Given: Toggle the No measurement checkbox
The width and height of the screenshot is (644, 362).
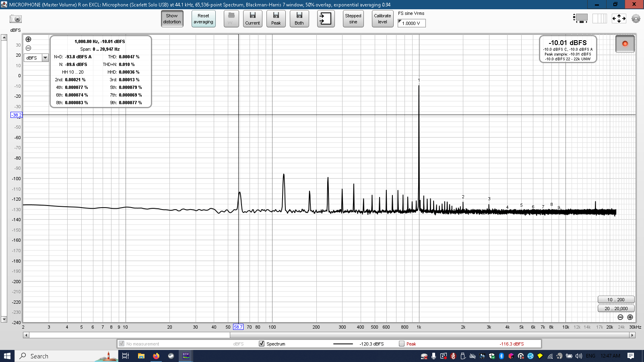Looking at the screenshot, I should [122, 343].
